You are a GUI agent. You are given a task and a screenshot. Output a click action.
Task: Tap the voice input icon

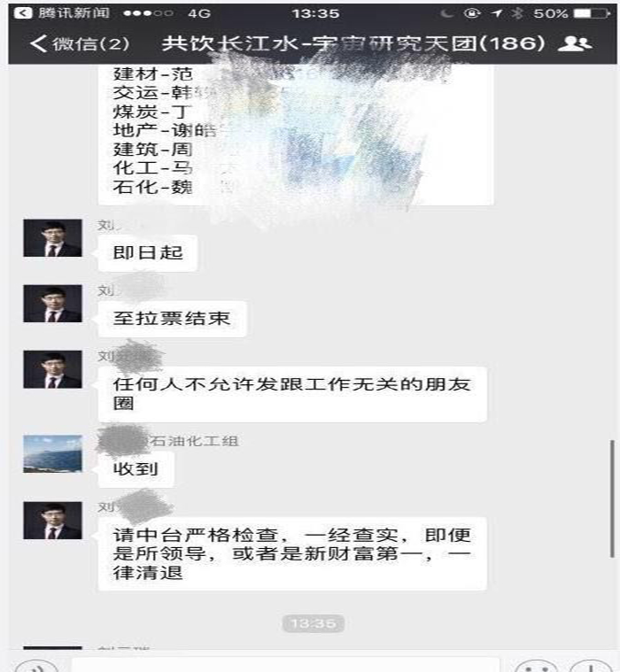click(x=36, y=668)
